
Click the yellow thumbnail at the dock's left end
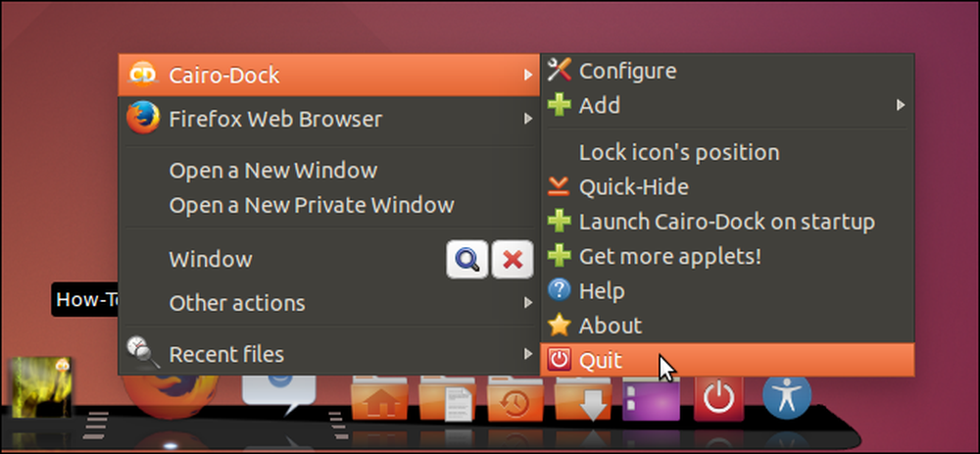tap(41, 387)
